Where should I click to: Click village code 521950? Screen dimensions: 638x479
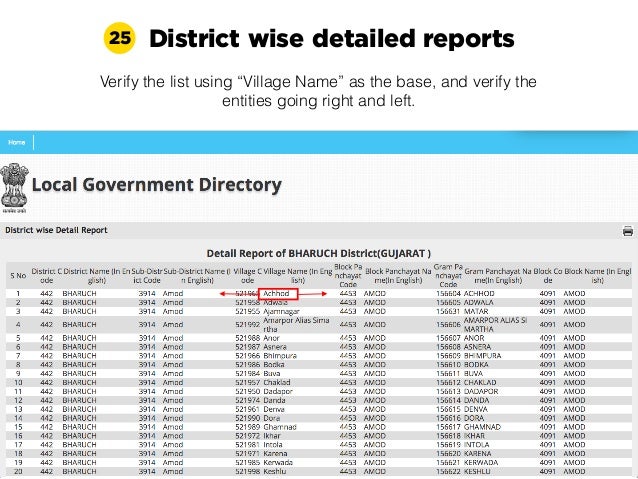coord(248,392)
